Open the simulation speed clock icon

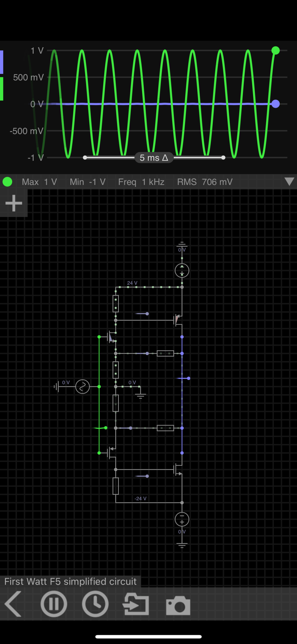pyautogui.click(x=95, y=604)
